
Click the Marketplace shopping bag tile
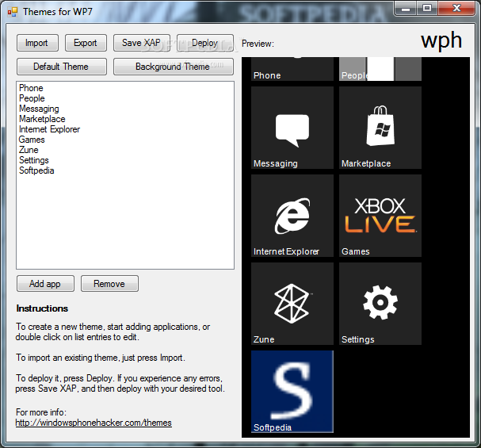(380, 128)
